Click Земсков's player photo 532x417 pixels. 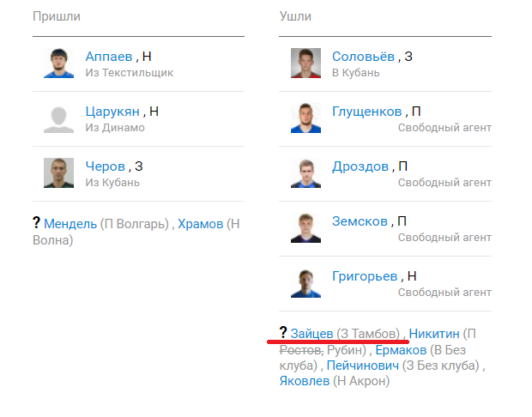click(305, 228)
